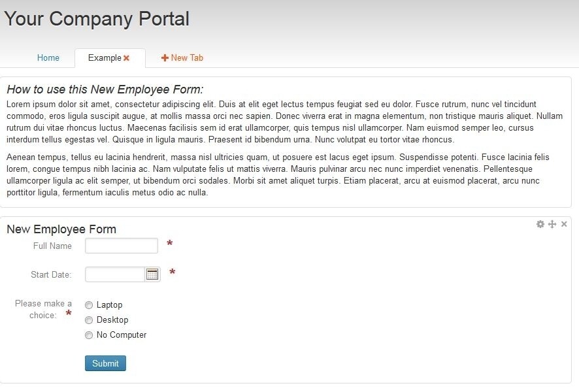Click the Please make a choice label

43,309
